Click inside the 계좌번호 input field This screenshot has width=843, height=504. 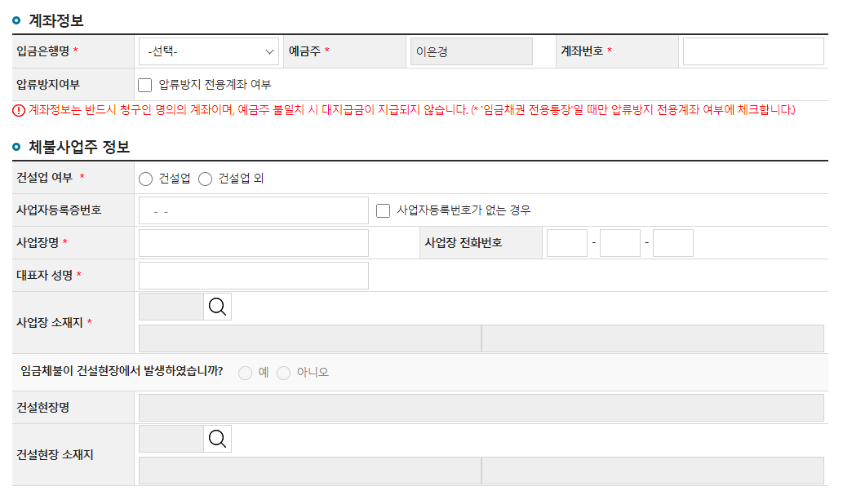752,50
